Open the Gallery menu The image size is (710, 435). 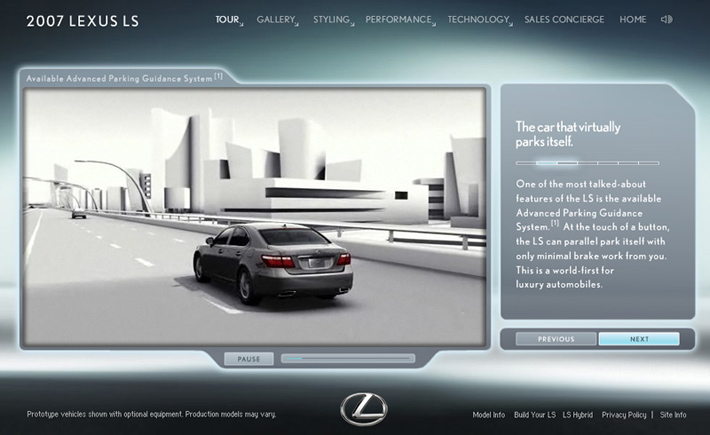tap(275, 19)
